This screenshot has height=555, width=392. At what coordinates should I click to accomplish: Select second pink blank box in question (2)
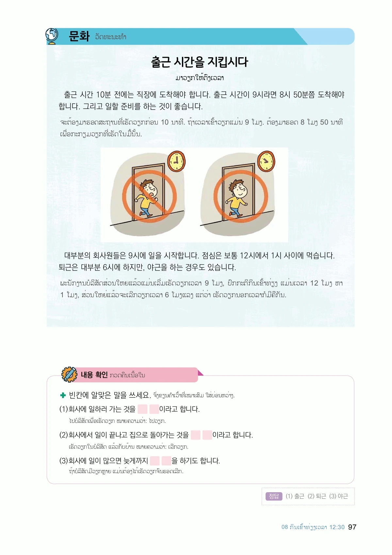pos(207,435)
